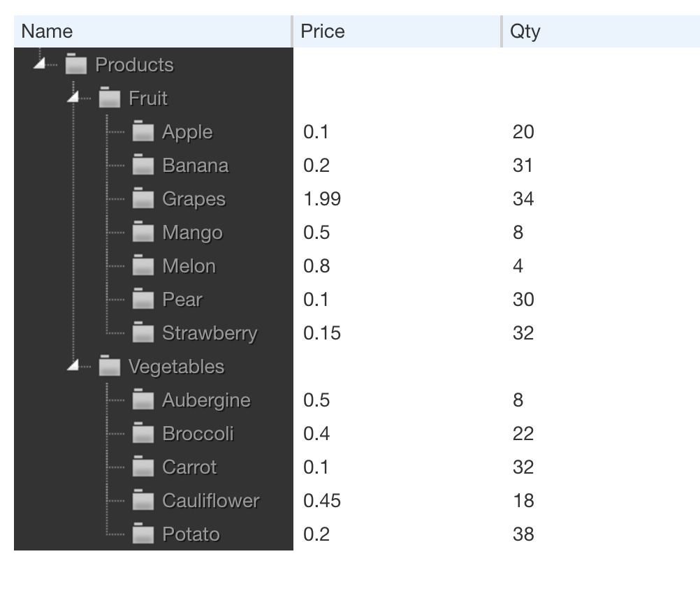Click the Banana folder icon
The image size is (700, 591).
143,164
